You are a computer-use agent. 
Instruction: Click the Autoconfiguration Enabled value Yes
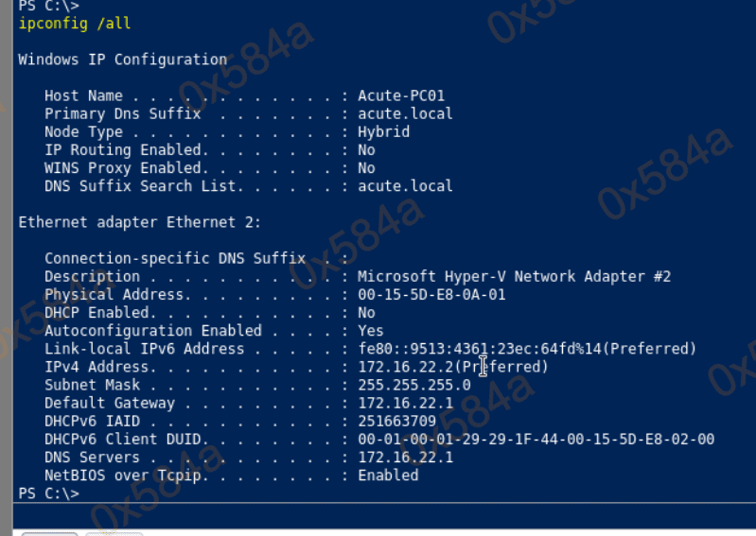click(x=371, y=331)
